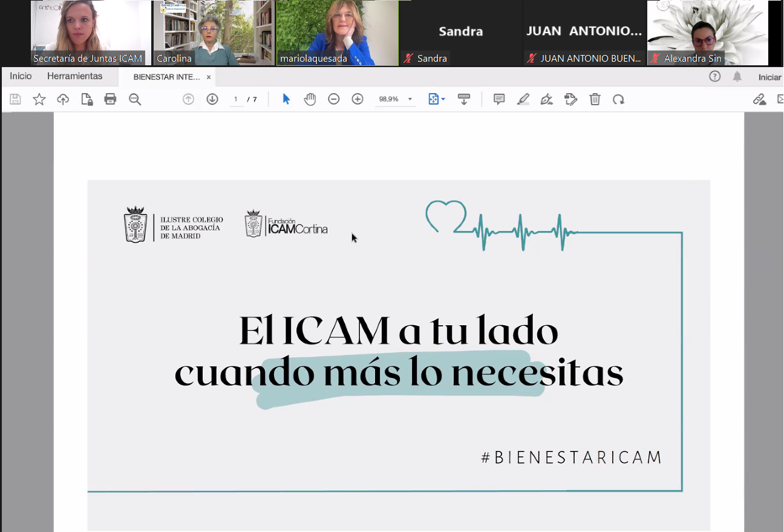This screenshot has height=532, width=784.
Task: Click Sandra's muted microphone icon
Action: tap(408, 59)
